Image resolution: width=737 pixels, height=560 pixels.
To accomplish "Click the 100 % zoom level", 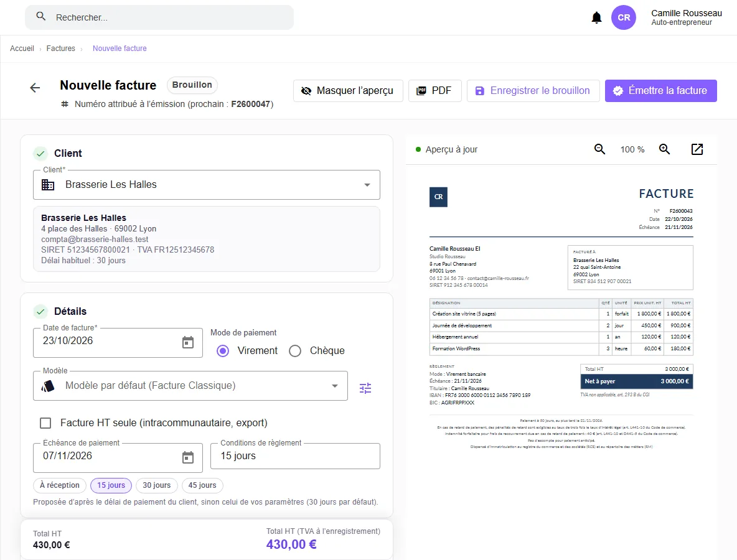I will coord(632,149).
